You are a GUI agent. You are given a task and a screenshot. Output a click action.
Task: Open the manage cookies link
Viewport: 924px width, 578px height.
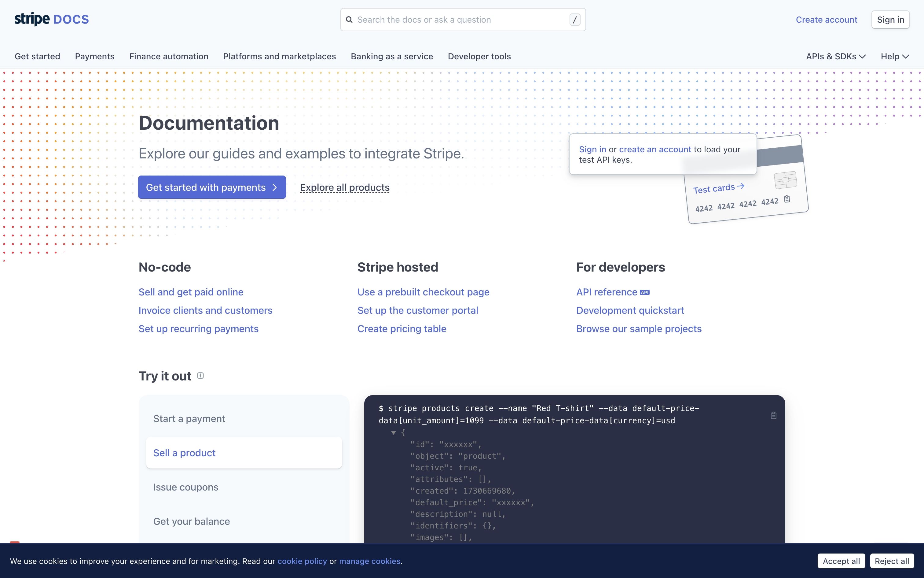tap(370, 561)
